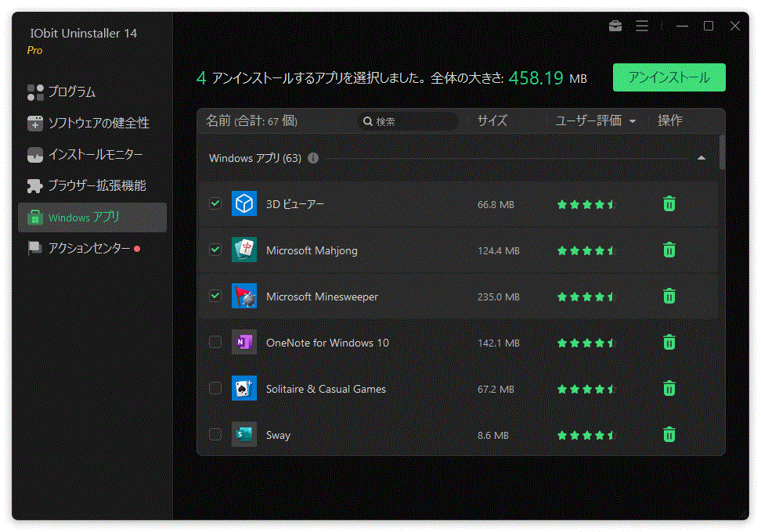Click info icon beside Windows アプリ (63)

(313, 158)
